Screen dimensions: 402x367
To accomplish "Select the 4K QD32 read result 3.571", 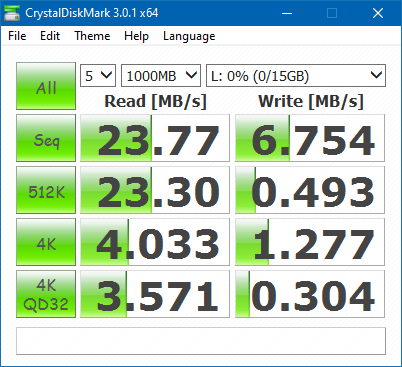I will 155,294.
